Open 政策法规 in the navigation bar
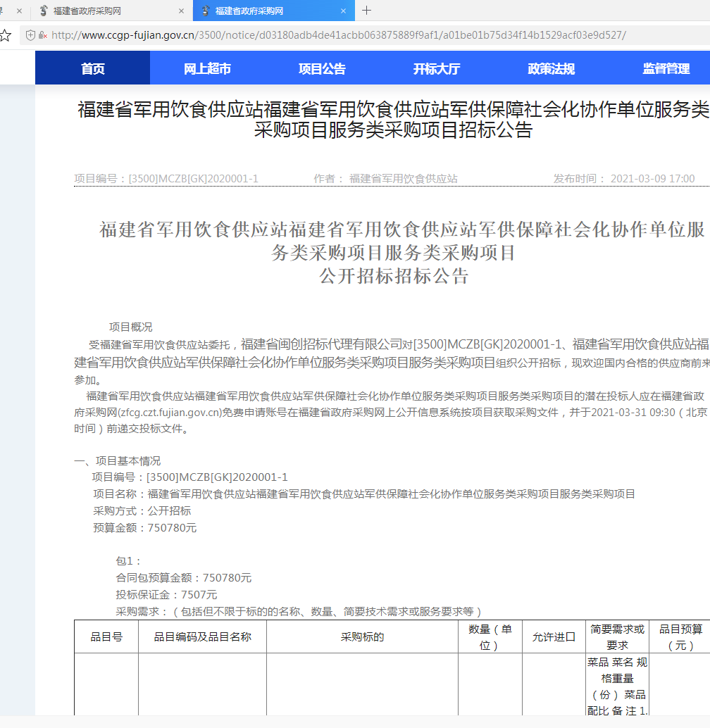Image resolution: width=710 pixels, height=728 pixels. click(x=551, y=69)
